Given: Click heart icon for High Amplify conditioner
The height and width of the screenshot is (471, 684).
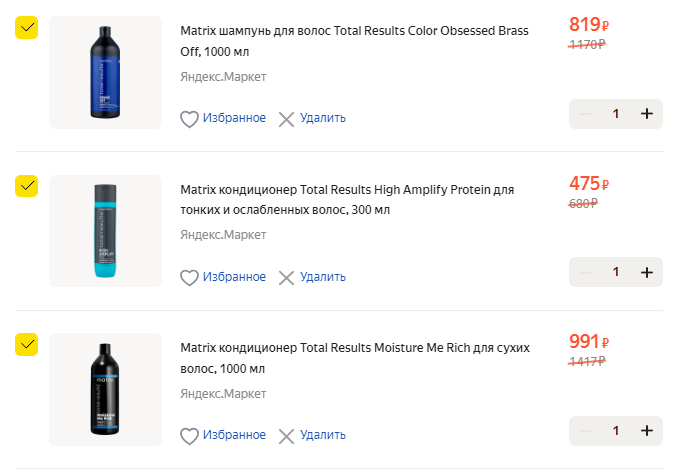Looking at the screenshot, I should [189, 277].
